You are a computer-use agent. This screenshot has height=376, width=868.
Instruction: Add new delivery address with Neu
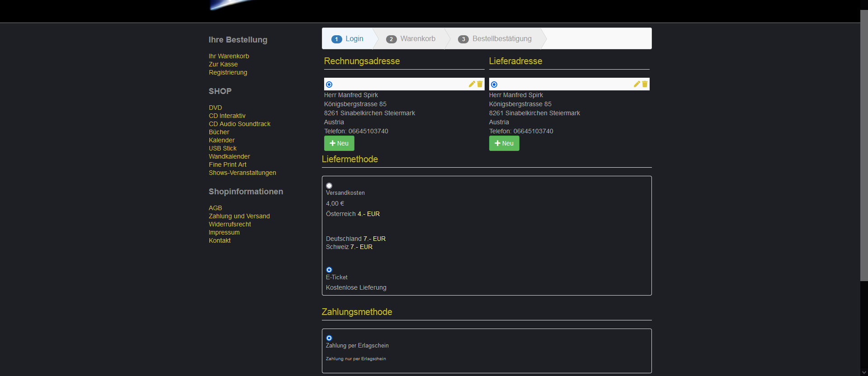[504, 143]
